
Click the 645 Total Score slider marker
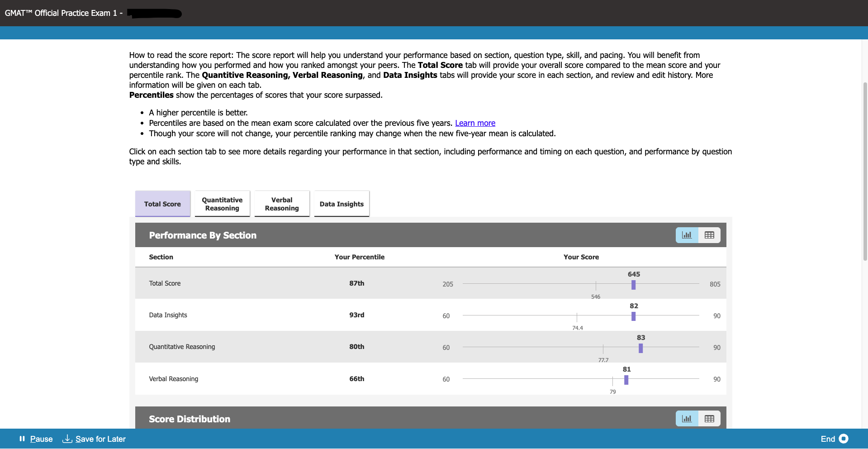pos(633,285)
